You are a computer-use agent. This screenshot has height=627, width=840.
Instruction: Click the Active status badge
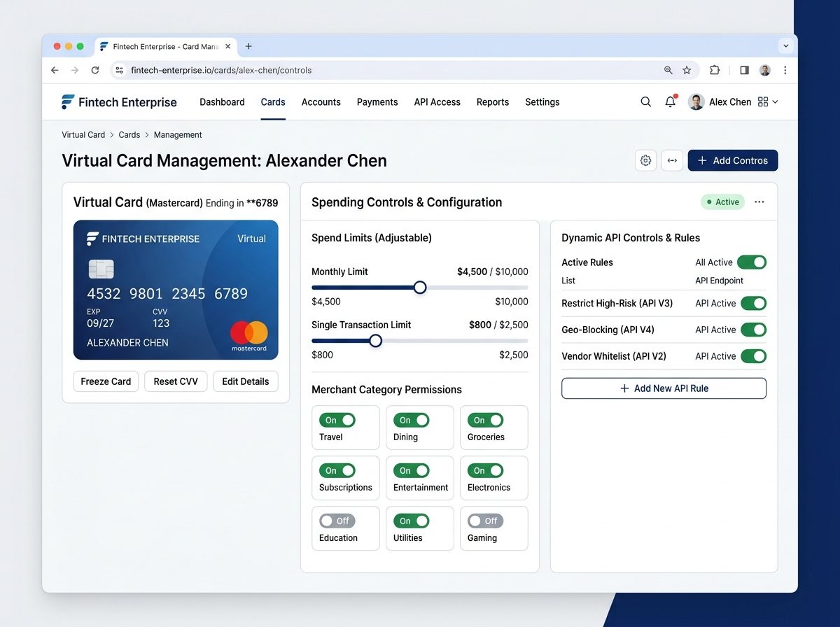pyautogui.click(x=723, y=202)
